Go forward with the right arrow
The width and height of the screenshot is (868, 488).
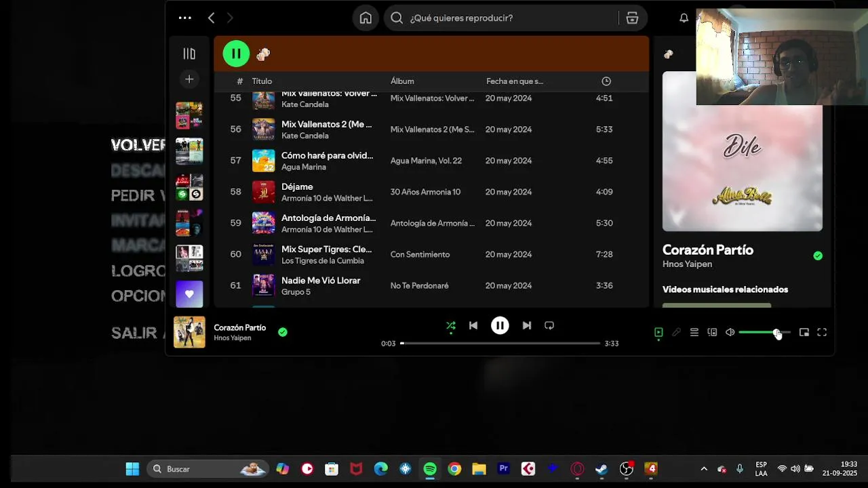click(x=230, y=18)
